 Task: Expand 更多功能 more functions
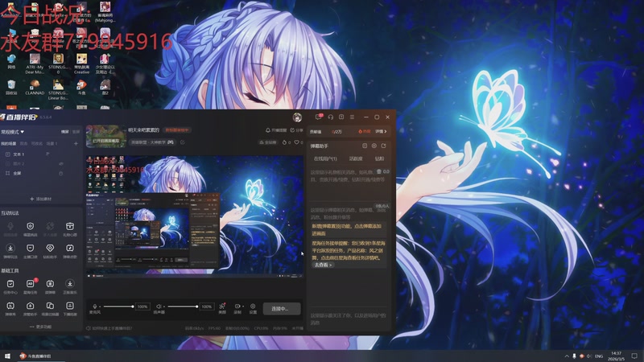[41, 327]
